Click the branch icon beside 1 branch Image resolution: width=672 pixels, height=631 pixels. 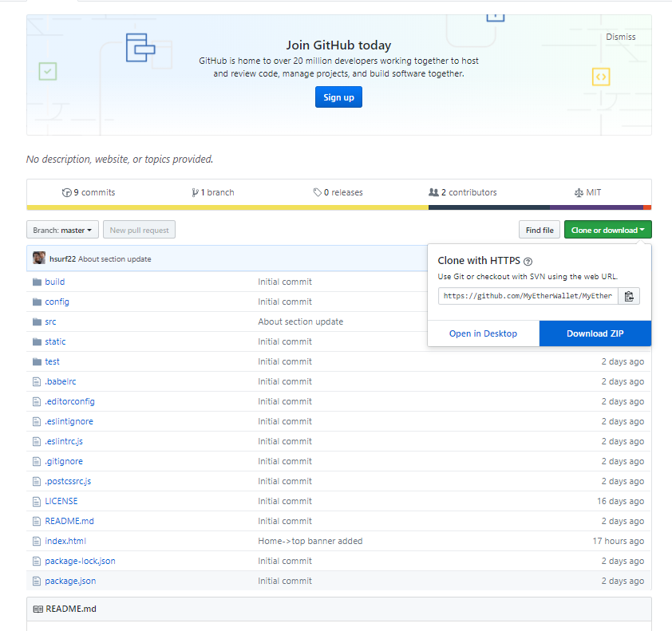pyautogui.click(x=195, y=193)
